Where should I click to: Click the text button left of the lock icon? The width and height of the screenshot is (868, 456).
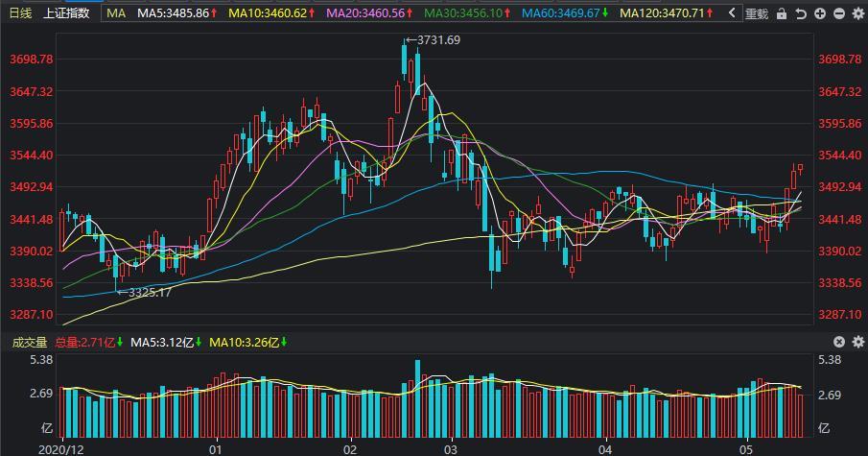click(x=757, y=13)
